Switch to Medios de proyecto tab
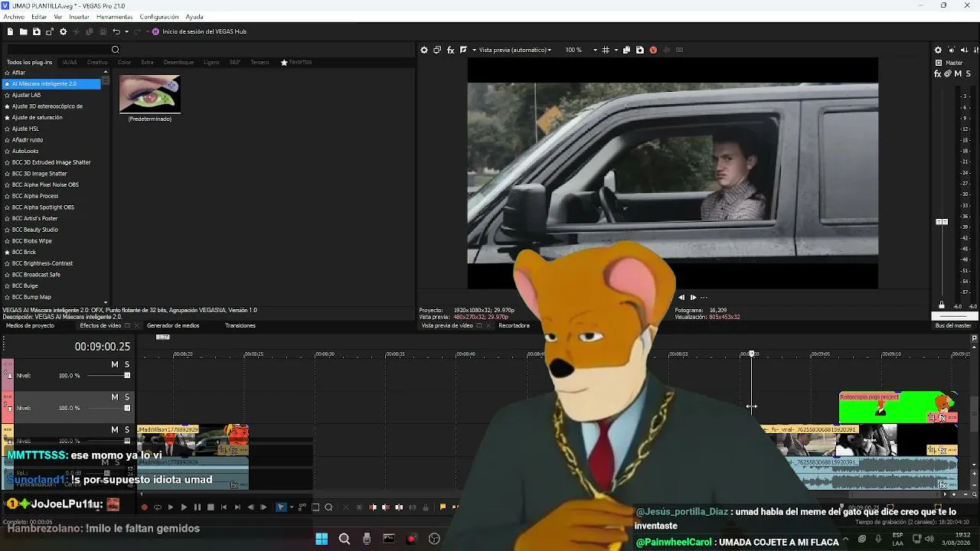The image size is (980, 551). coord(30,325)
